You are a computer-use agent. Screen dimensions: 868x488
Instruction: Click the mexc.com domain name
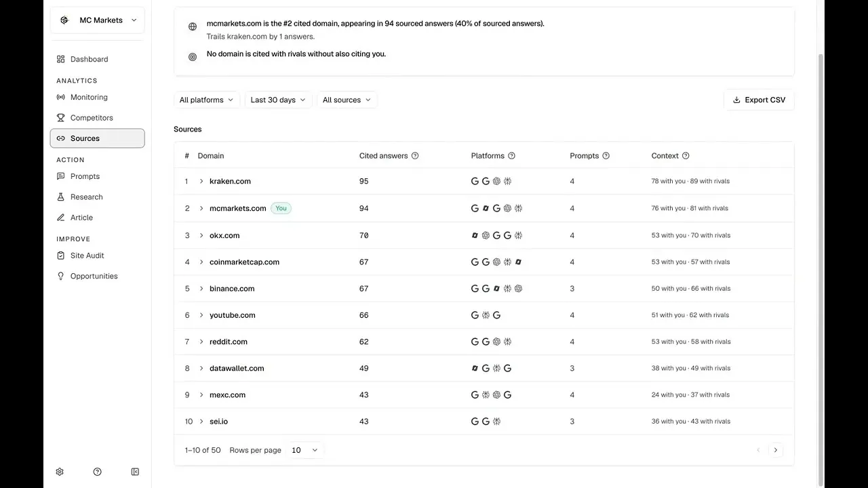click(228, 395)
